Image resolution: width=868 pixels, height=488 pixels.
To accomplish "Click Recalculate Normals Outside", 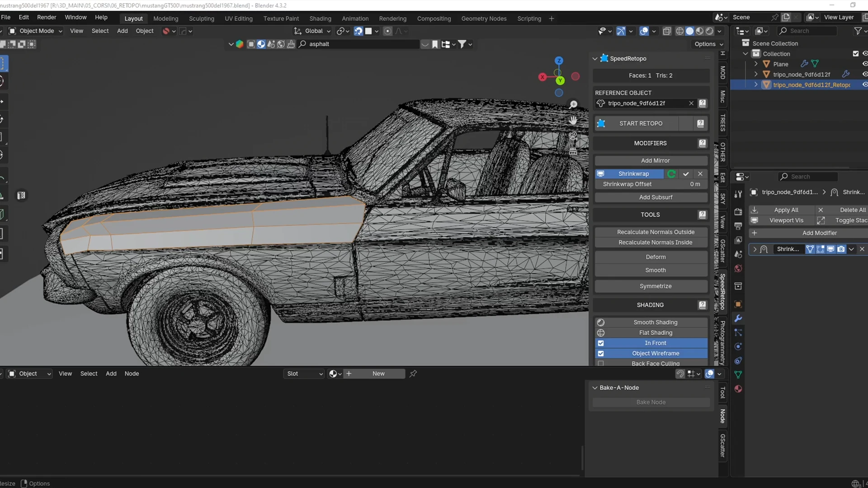I will click(651, 232).
